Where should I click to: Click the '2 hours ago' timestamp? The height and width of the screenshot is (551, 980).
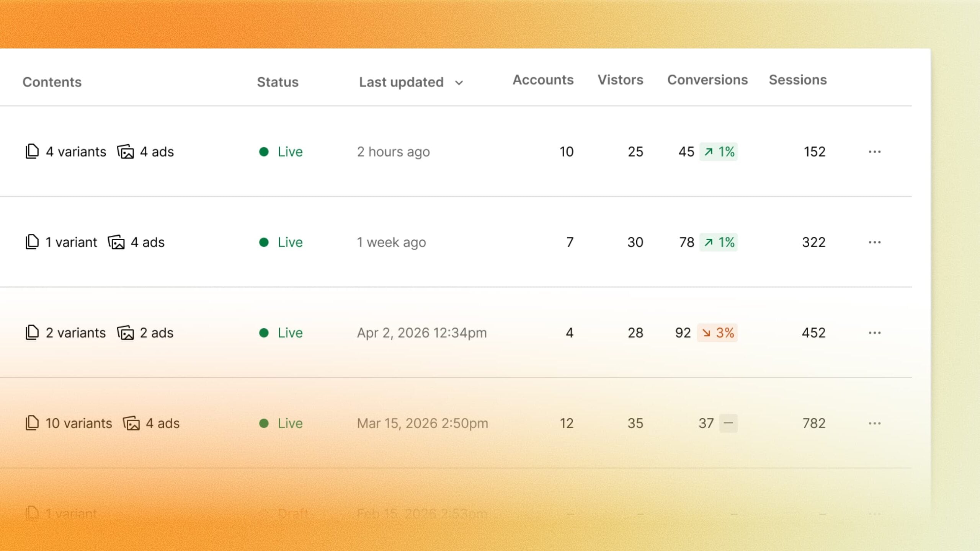click(394, 152)
